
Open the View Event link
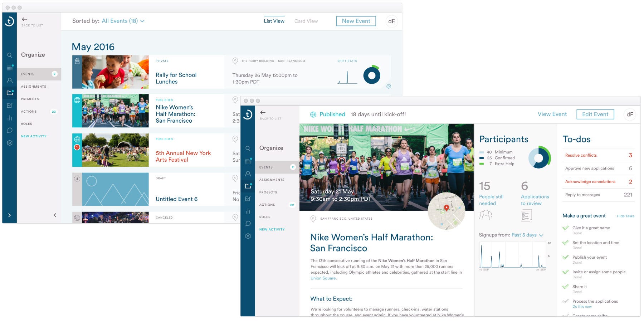(x=552, y=114)
